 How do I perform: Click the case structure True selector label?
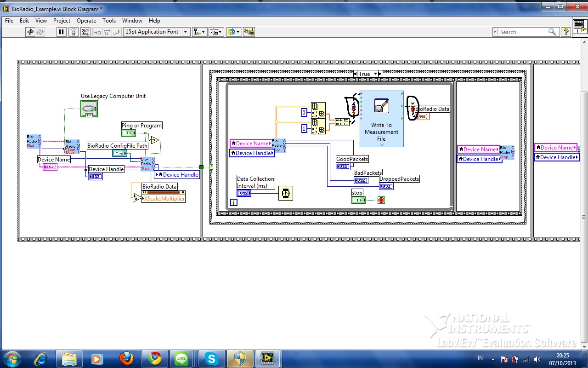click(x=365, y=74)
